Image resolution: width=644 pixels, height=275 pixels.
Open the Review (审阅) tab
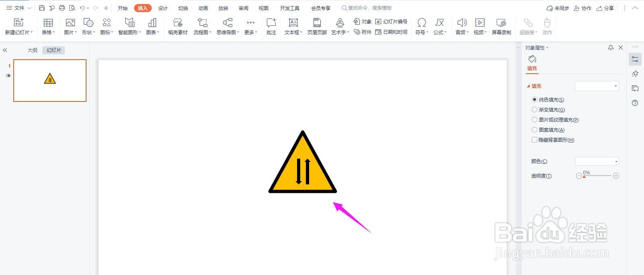[x=244, y=8]
